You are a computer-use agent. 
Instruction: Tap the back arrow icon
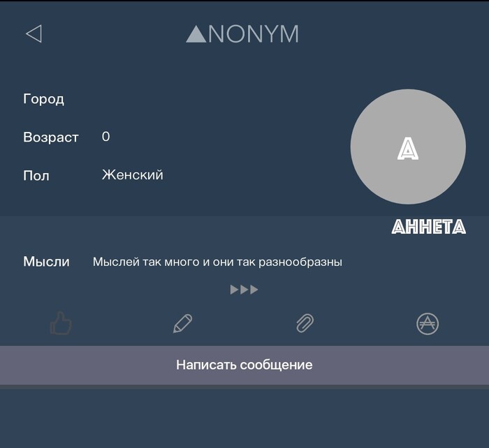pos(34,33)
